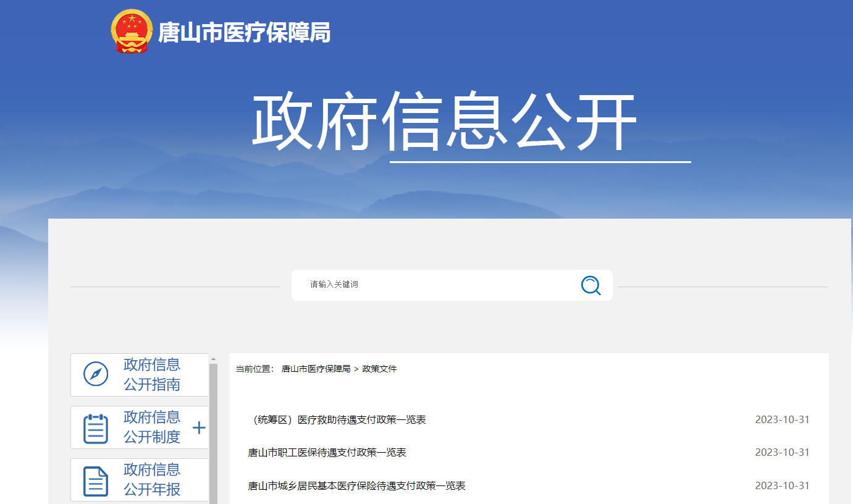The height and width of the screenshot is (504, 853).
Task: Go to 唐山市医疗保障局 in the breadcrumb
Action: (x=316, y=369)
